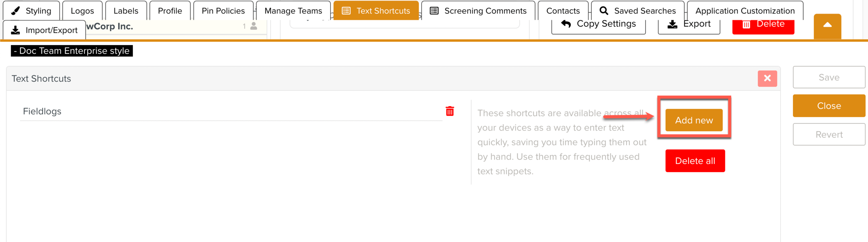Screen dimensions: 868x242
Task: Switch to the Manage Teams tab
Action: click(293, 10)
